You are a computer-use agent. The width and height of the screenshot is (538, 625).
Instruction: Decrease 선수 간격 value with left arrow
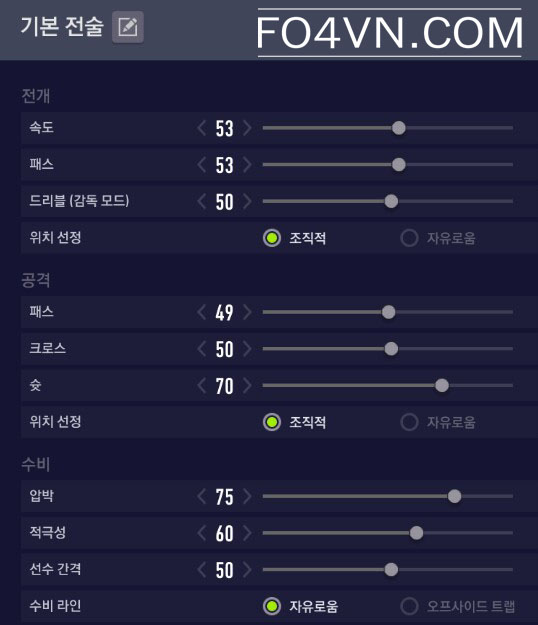202,570
